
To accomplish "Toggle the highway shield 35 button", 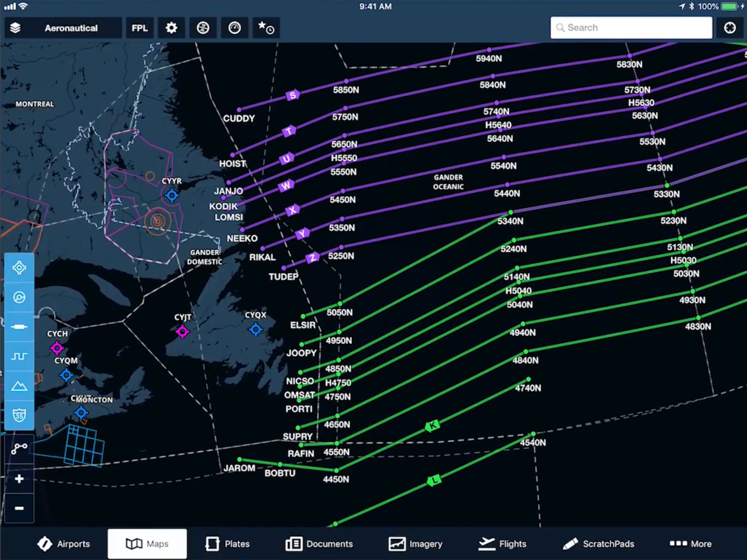I will click(x=19, y=415).
